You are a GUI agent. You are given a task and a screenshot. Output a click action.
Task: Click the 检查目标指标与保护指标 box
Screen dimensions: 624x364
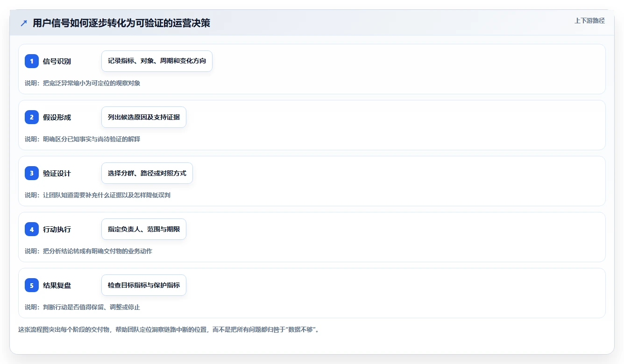[144, 285]
